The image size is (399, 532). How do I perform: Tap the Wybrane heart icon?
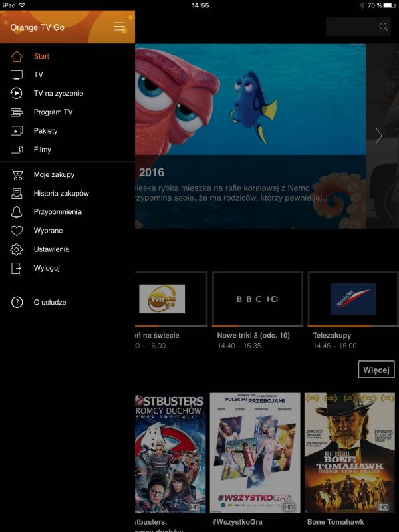(17, 231)
